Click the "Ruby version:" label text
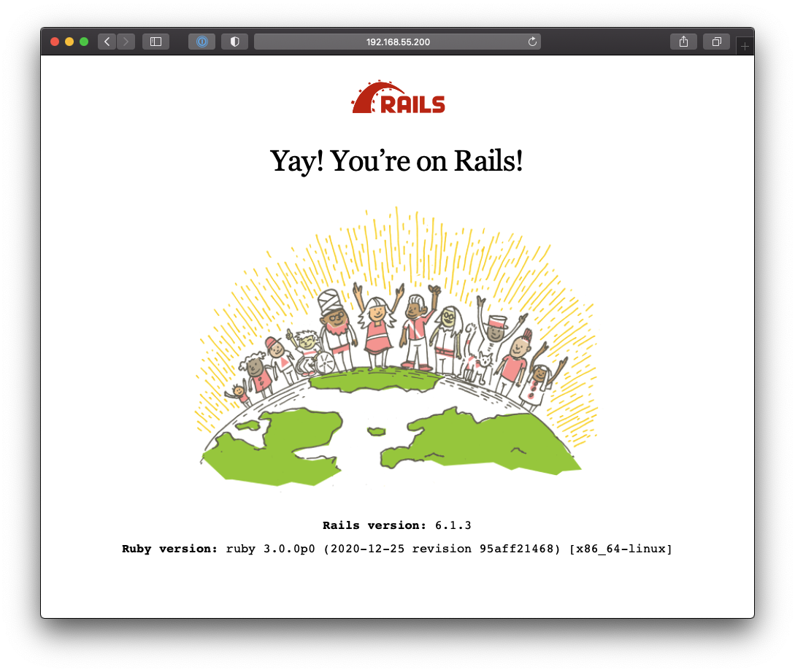Screen dimensions: 795x672 tap(170, 549)
